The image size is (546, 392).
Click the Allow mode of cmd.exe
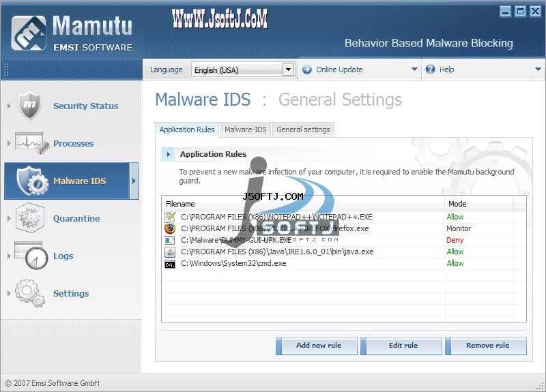[x=455, y=263]
